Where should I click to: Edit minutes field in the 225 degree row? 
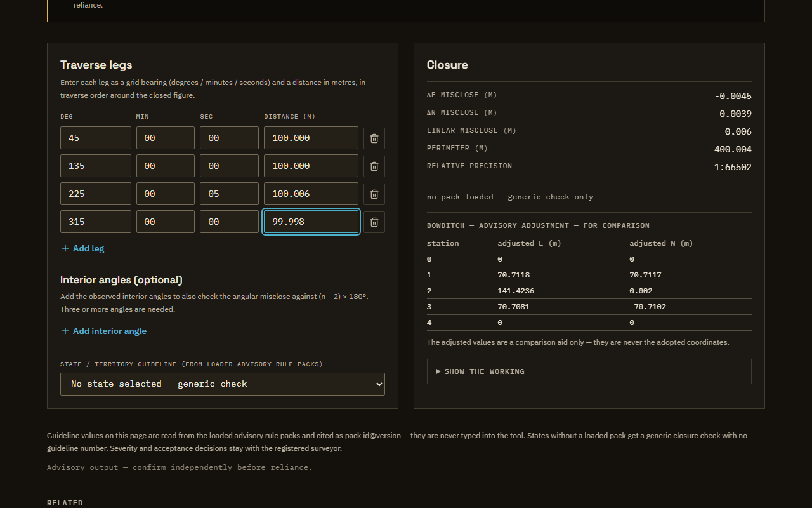pyautogui.click(x=166, y=194)
